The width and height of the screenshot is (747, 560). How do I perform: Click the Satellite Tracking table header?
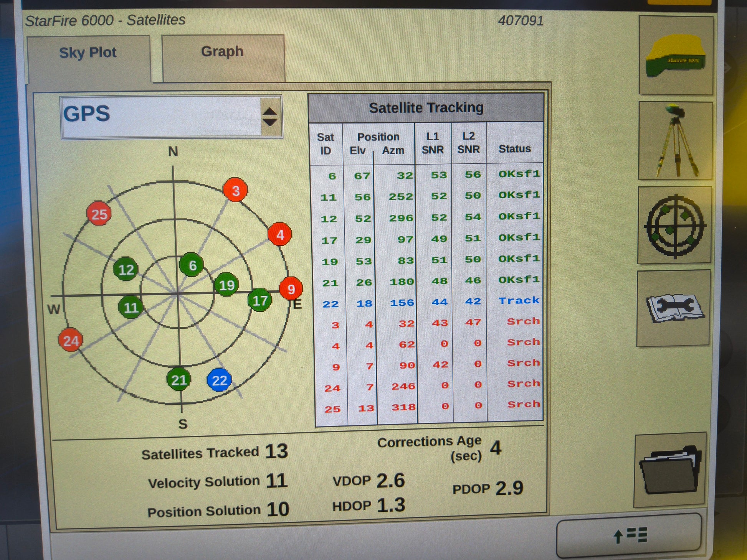tap(426, 108)
